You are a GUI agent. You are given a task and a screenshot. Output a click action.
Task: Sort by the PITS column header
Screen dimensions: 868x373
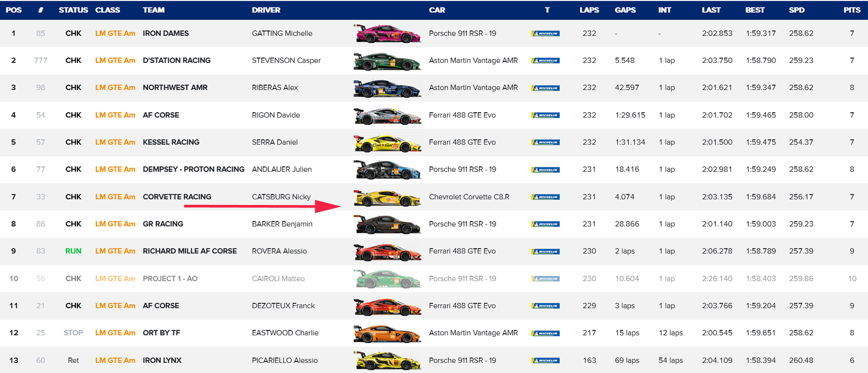(x=852, y=10)
